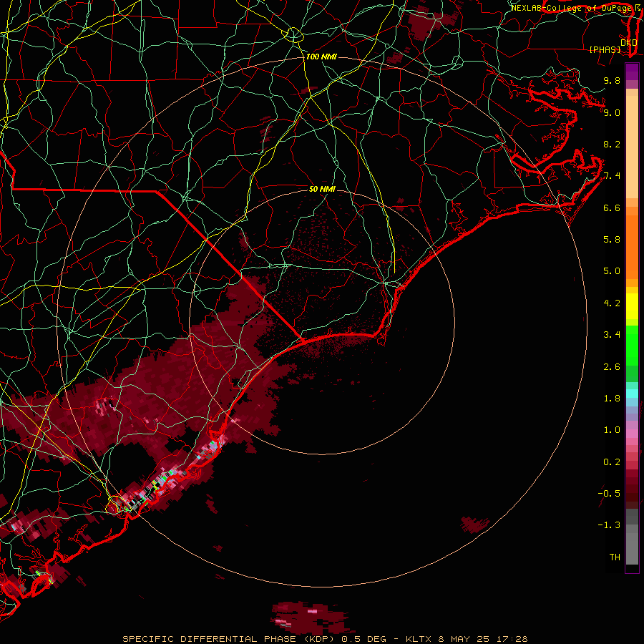Click the 4.2 scale value
The image size is (644, 644).
[x=612, y=303]
